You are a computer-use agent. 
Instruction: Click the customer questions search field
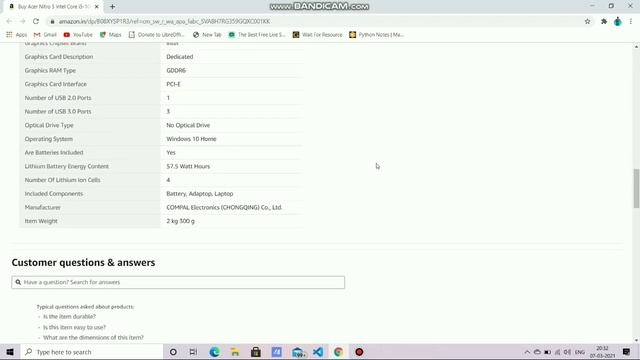tap(178, 282)
